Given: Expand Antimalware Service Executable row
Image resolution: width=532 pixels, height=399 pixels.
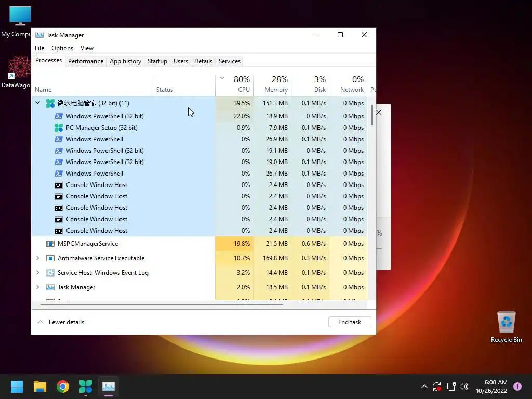Looking at the screenshot, I should tap(37, 258).
